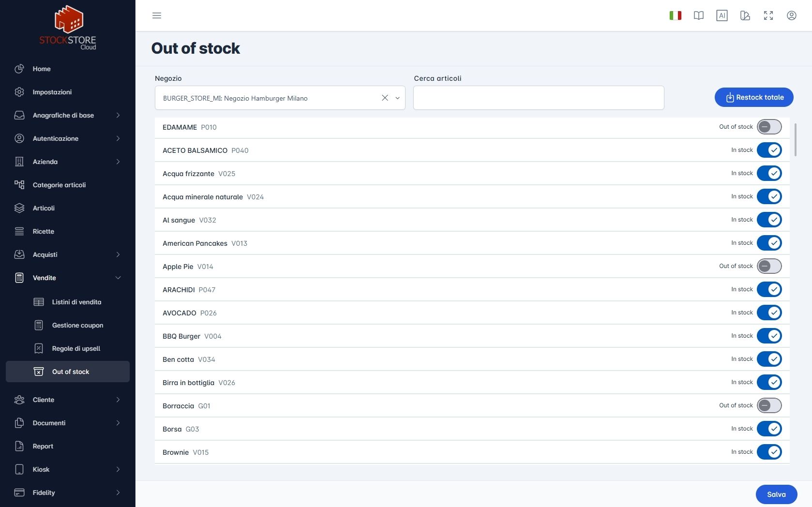Open the Italian flag language selector
The height and width of the screenshot is (507, 812).
[x=676, y=15]
